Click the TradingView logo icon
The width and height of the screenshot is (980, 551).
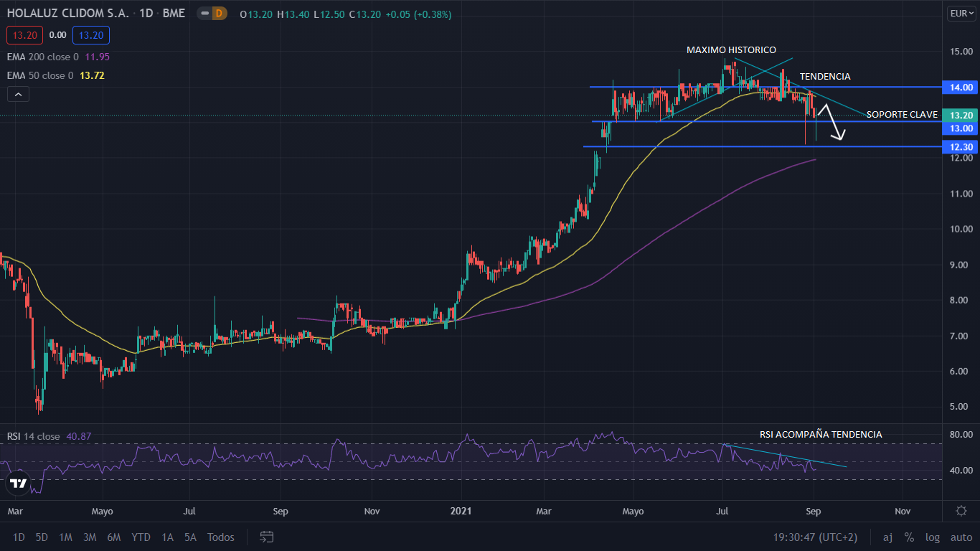19,483
